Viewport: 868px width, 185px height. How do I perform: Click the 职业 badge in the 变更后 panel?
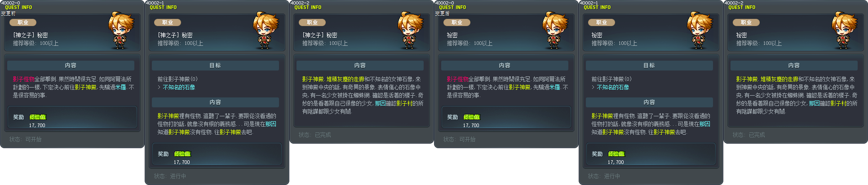pos(457,22)
